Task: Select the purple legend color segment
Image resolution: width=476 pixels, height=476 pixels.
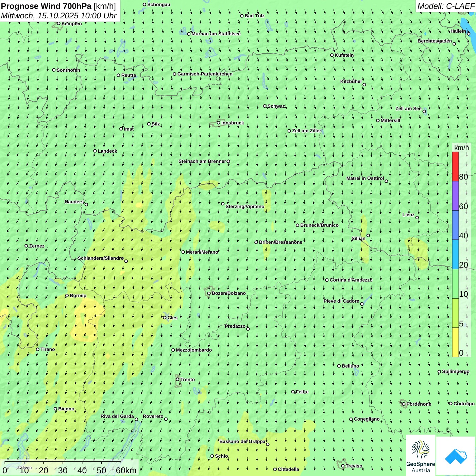Action: [455, 196]
